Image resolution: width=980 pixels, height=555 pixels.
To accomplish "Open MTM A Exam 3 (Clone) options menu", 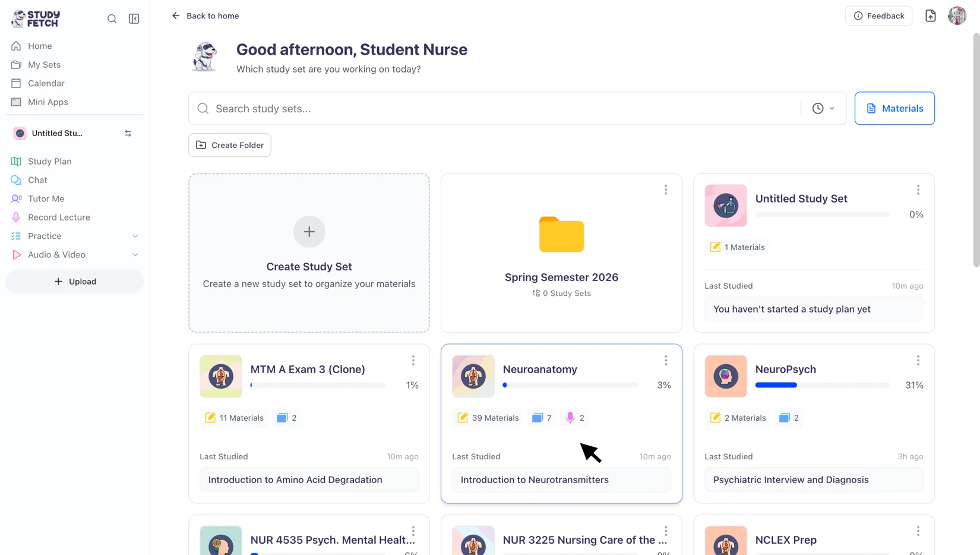I will click(x=413, y=361).
